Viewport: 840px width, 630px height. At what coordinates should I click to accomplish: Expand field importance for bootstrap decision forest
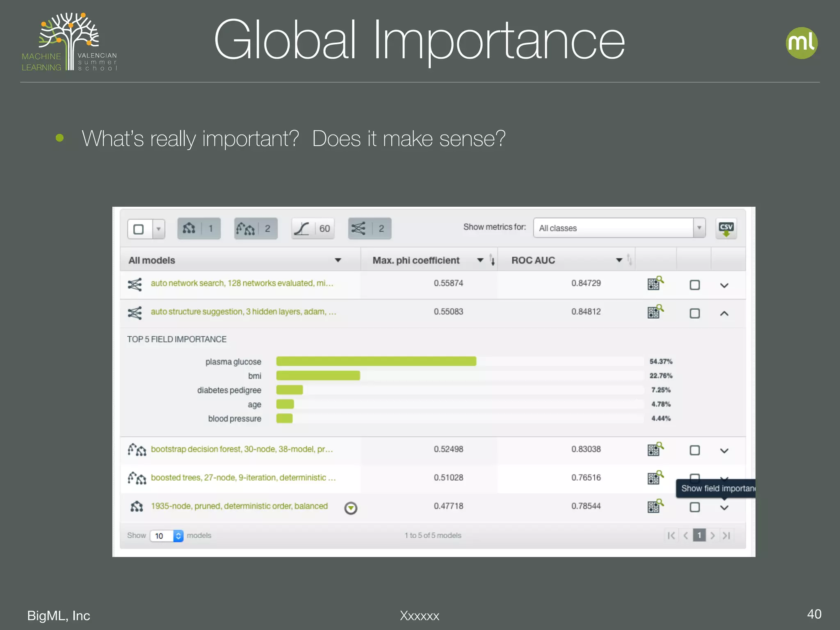tap(724, 451)
